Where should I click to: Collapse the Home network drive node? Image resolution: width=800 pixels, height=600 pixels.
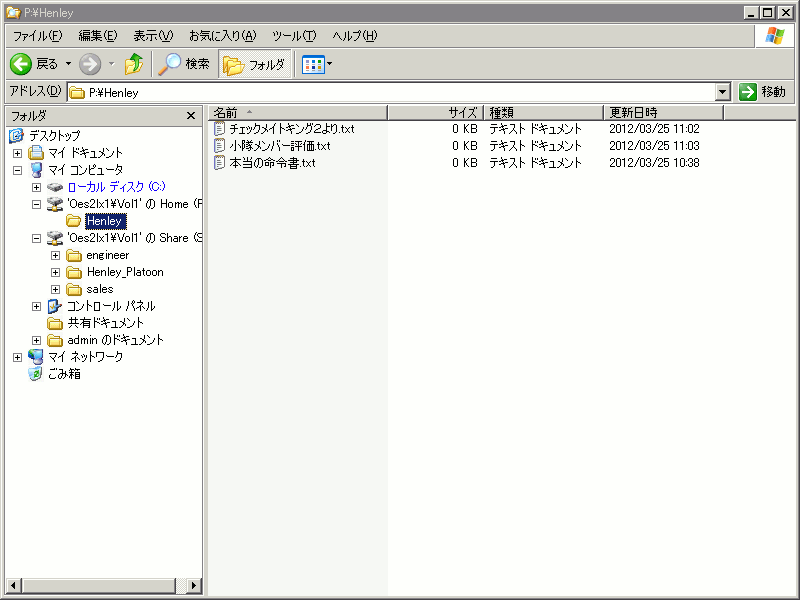click(x=36, y=204)
